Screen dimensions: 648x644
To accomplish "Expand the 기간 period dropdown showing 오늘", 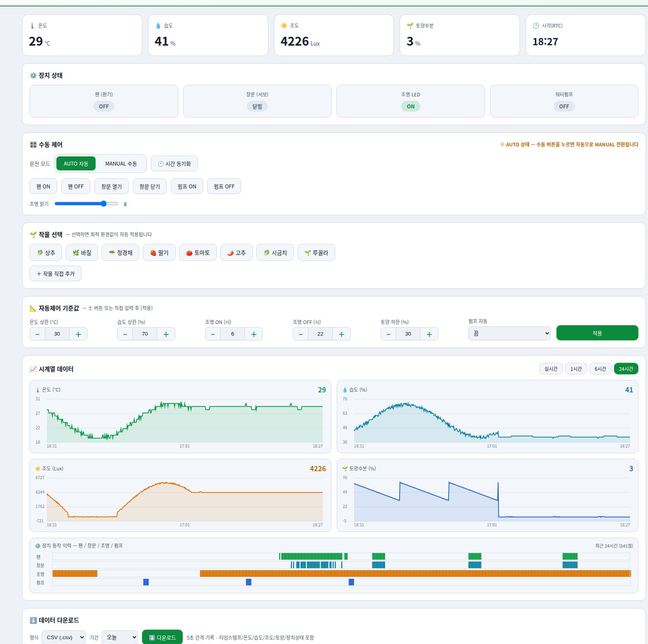I will pos(120,637).
